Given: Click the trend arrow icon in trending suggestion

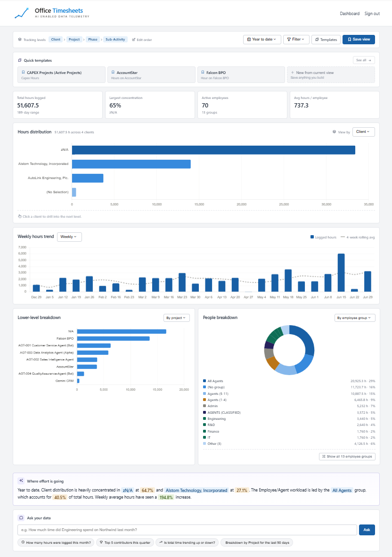Looking at the screenshot, I should [x=161, y=542].
